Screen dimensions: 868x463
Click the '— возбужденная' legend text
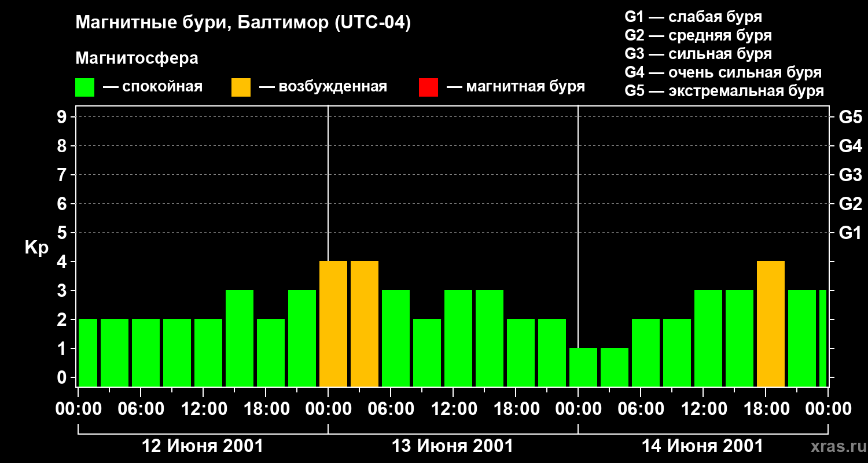point(323,87)
